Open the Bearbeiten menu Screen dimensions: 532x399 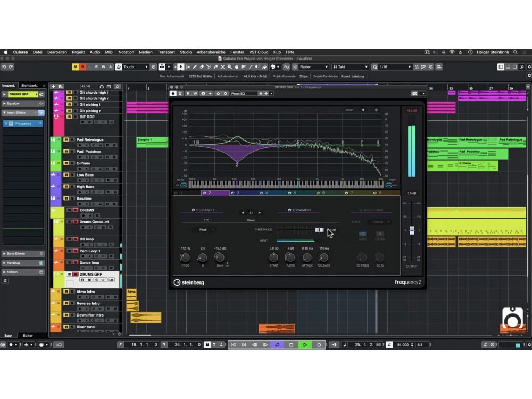pyautogui.click(x=57, y=52)
